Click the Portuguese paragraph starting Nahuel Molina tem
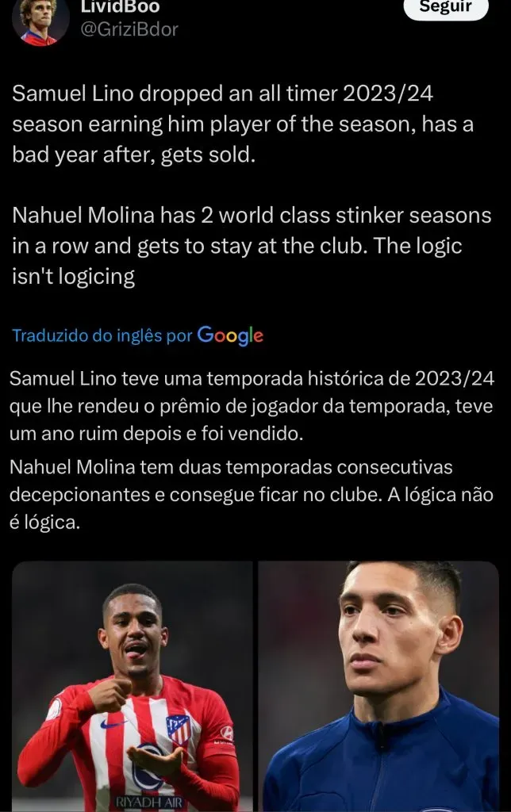This screenshot has width=511, height=812. click(x=252, y=495)
